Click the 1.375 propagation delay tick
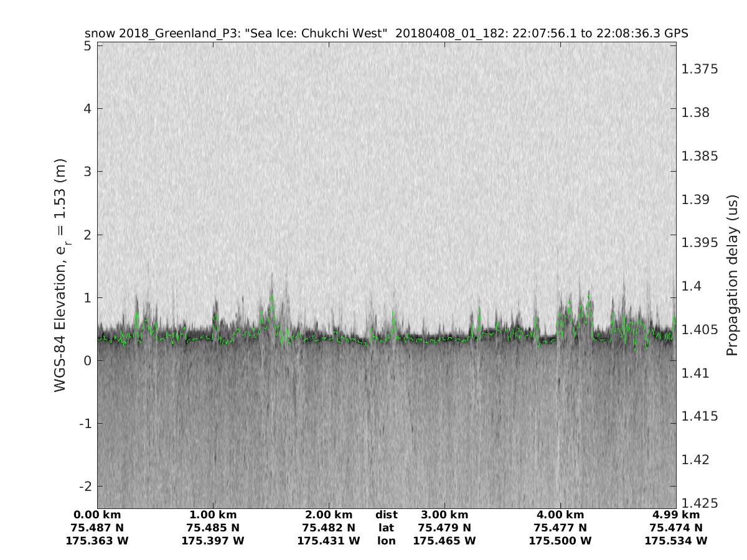This screenshot has width=747, height=560. pos(700,69)
